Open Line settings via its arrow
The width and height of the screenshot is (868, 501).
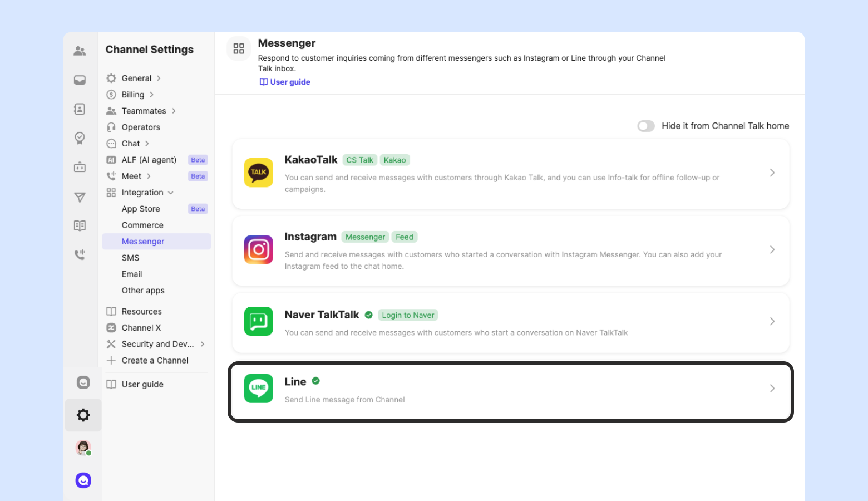click(772, 388)
